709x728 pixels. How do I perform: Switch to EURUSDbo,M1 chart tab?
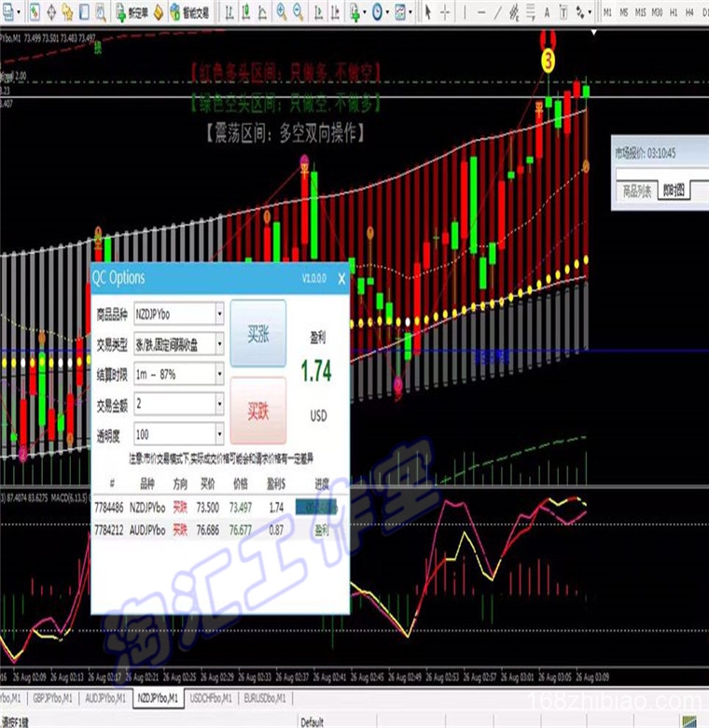point(265,698)
